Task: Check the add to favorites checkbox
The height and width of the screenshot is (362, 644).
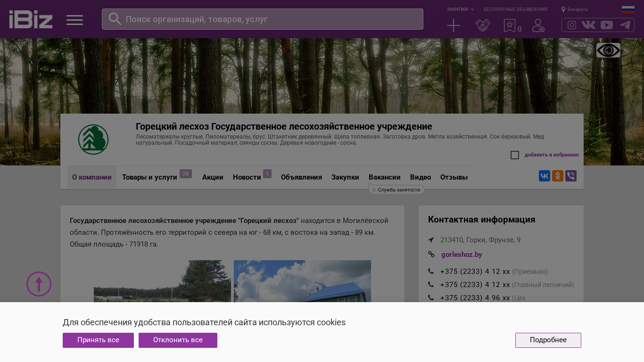Action: tap(515, 155)
